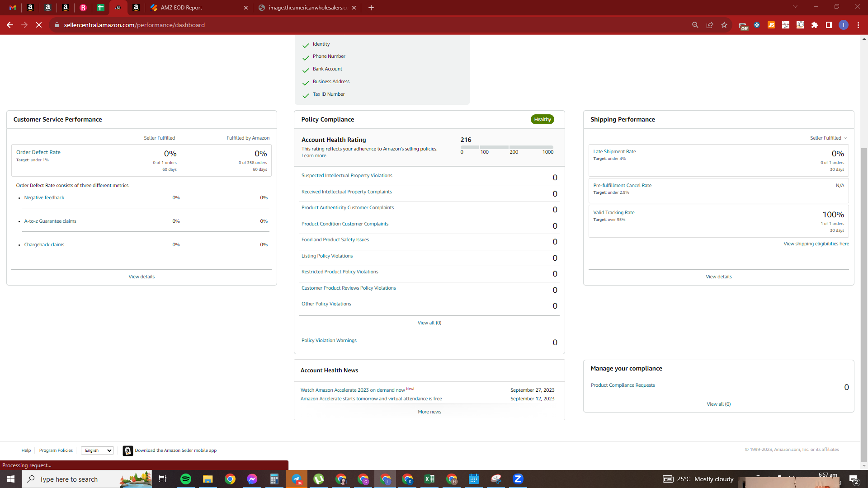Open the Chargeback claims link
Image resolution: width=868 pixels, height=488 pixels.
[x=44, y=244]
